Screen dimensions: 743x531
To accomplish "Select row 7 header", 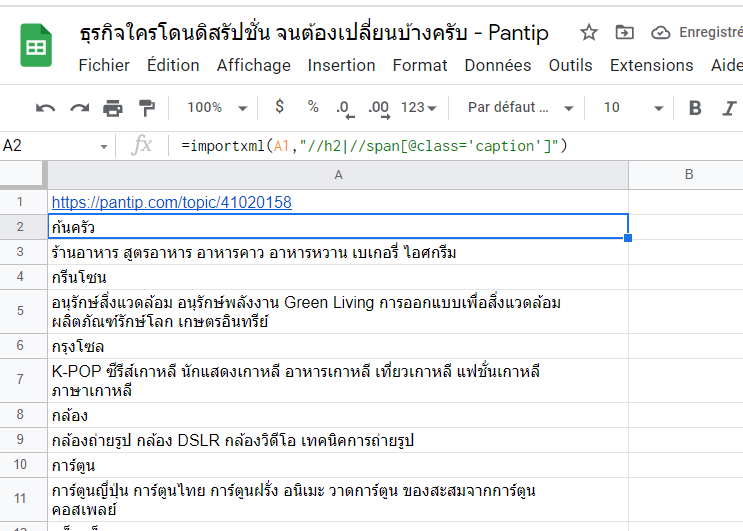I will tap(23, 380).
